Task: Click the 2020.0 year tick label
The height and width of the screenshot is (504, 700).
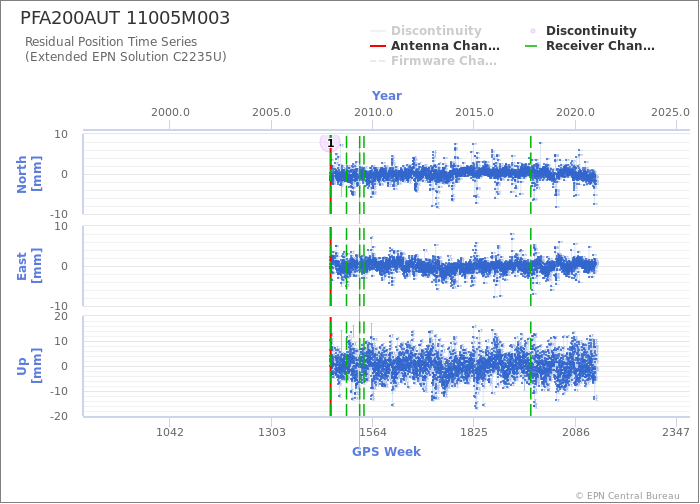Action: coord(575,112)
